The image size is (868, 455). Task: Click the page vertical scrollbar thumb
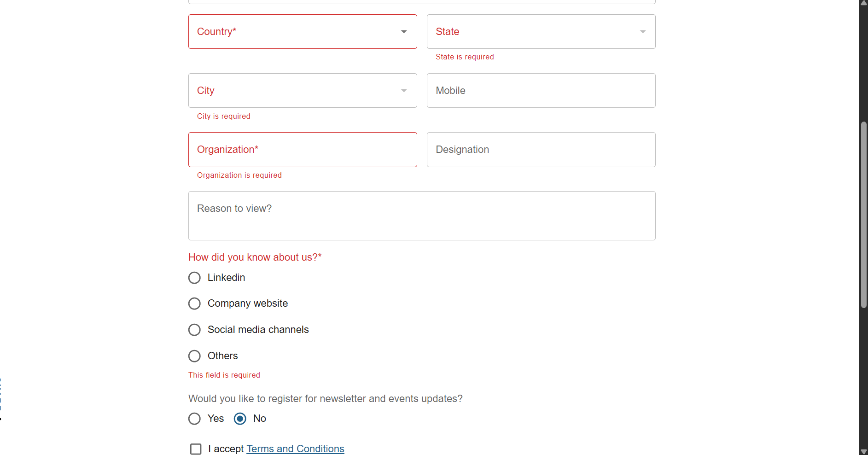[864, 214]
